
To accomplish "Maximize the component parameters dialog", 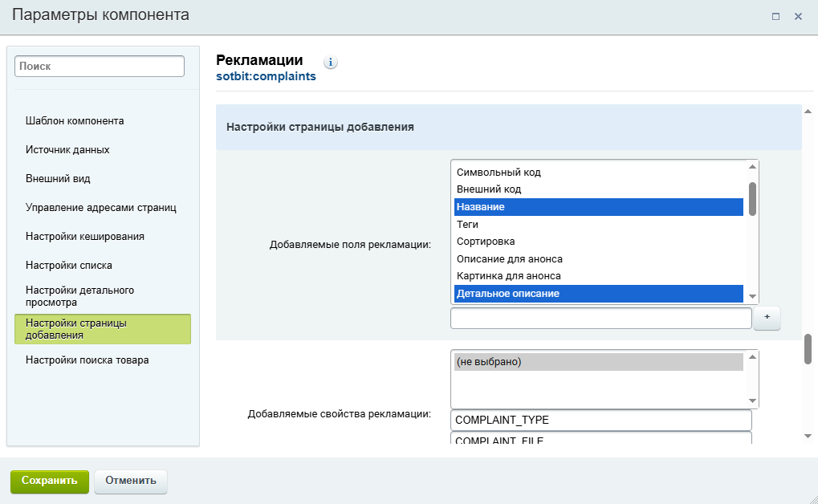I will tap(775, 17).
